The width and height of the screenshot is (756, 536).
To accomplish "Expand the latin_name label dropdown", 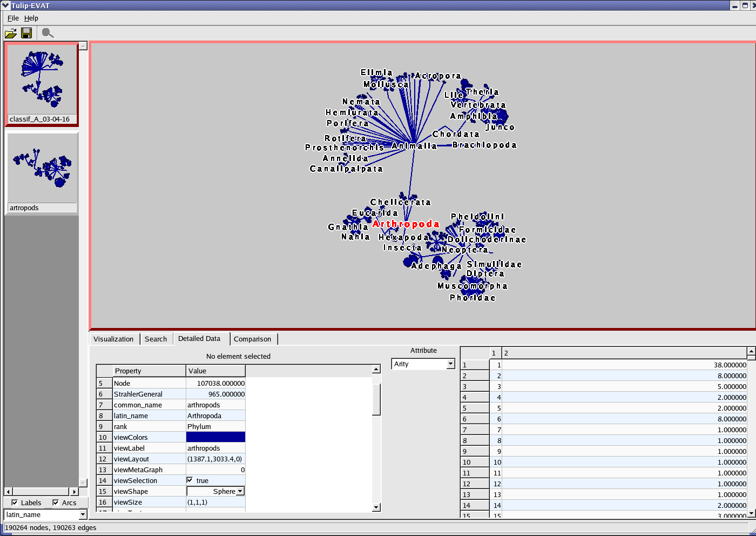I will [83, 515].
